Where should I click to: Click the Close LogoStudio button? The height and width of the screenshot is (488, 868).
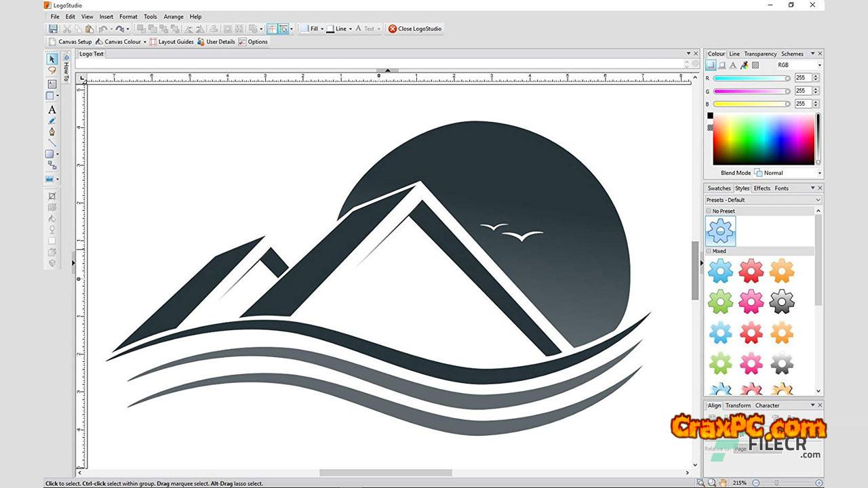coord(414,28)
